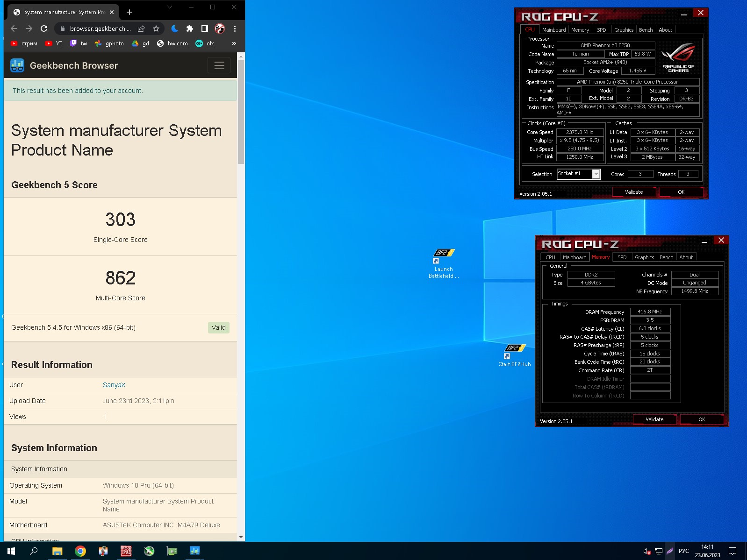Image resolution: width=747 pixels, height=560 pixels.
Task: Open SanyaX user profile link
Action: [114, 385]
